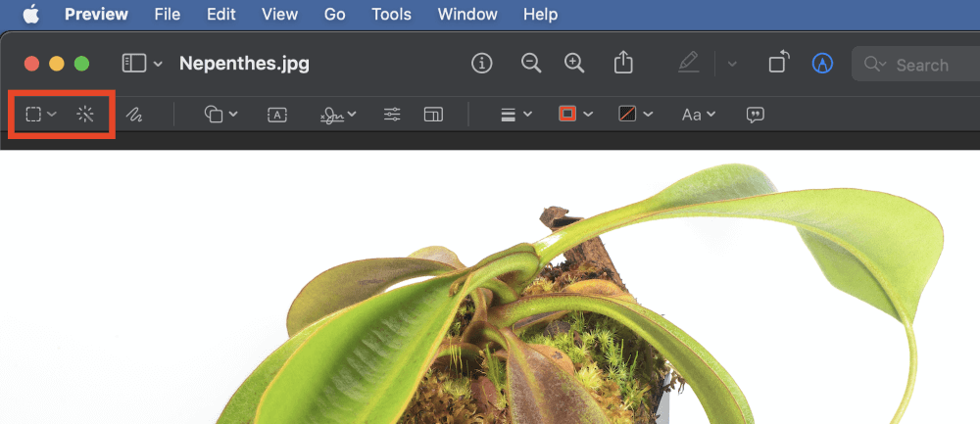Open the Shapes tool
The height and width of the screenshot is (424, 980).
(215, 115)
